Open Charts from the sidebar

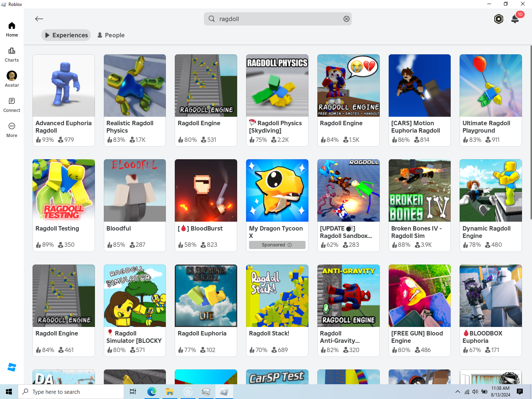pyautogui.click(x=12, y=55)
